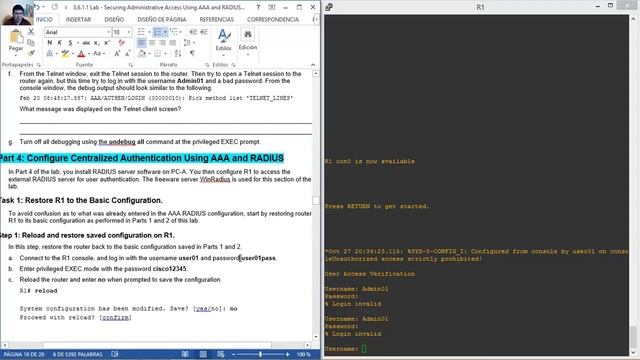Toggle italic (K) formatting
Screen dimensions: 640x360
tap(60, 42)
